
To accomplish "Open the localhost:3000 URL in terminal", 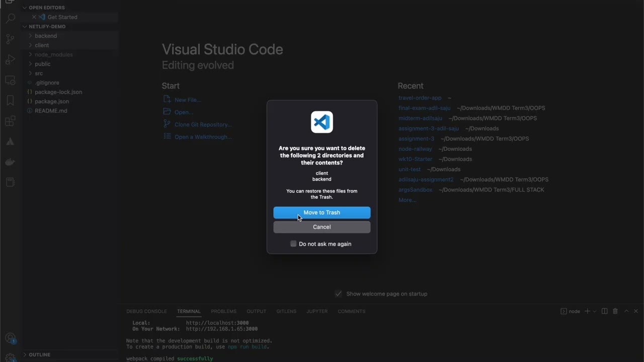I will point(217,323).
